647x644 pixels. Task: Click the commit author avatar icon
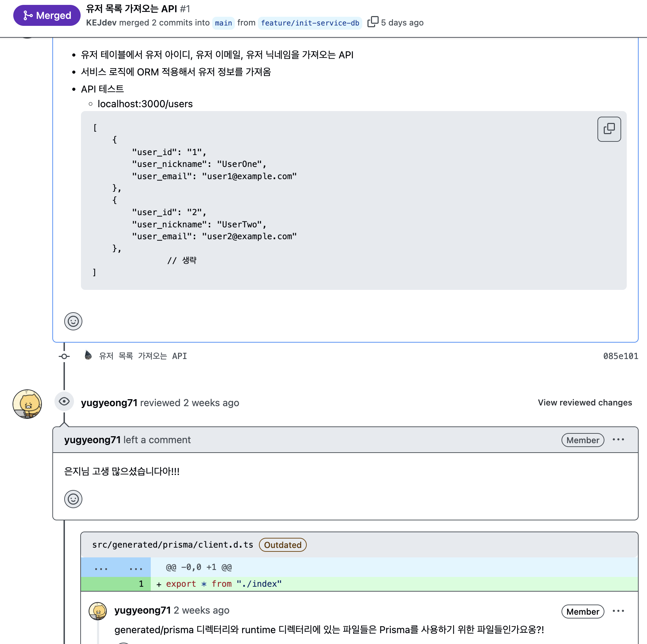pyautogui.click(x=88, y=356)
